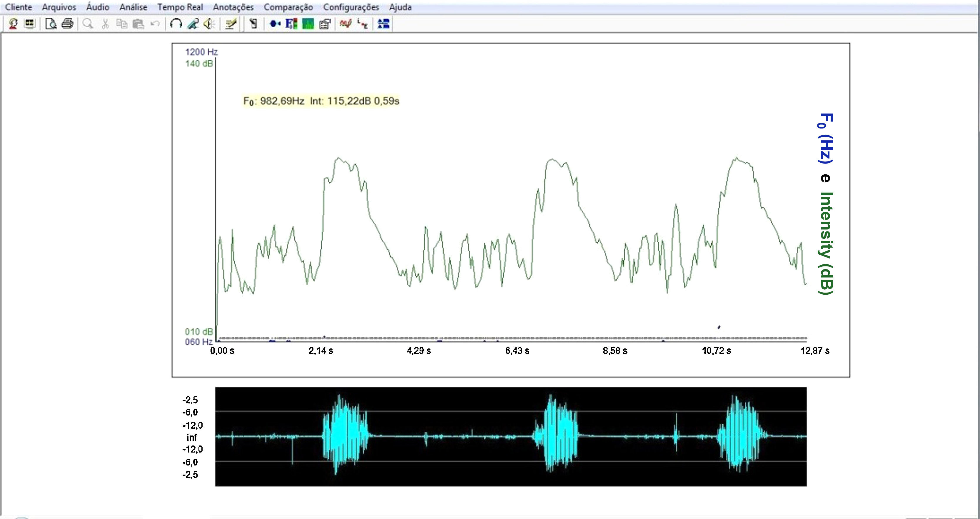Click the speaker playback icon
This screenshot has height=519, width=980.
click(x=209, y=24)
